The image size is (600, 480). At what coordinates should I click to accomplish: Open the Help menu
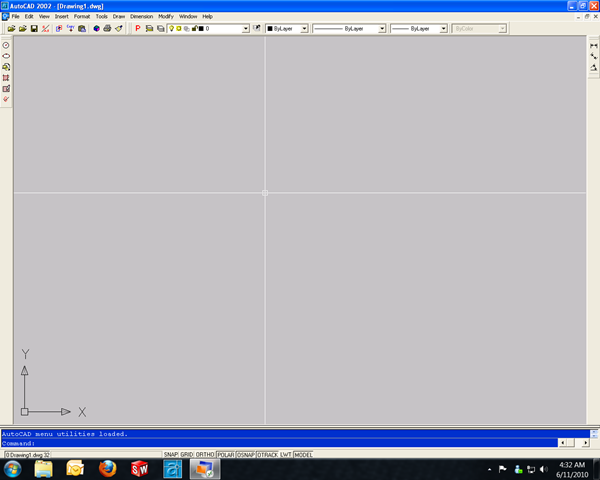pyautogui.click(x=207, y=16)
